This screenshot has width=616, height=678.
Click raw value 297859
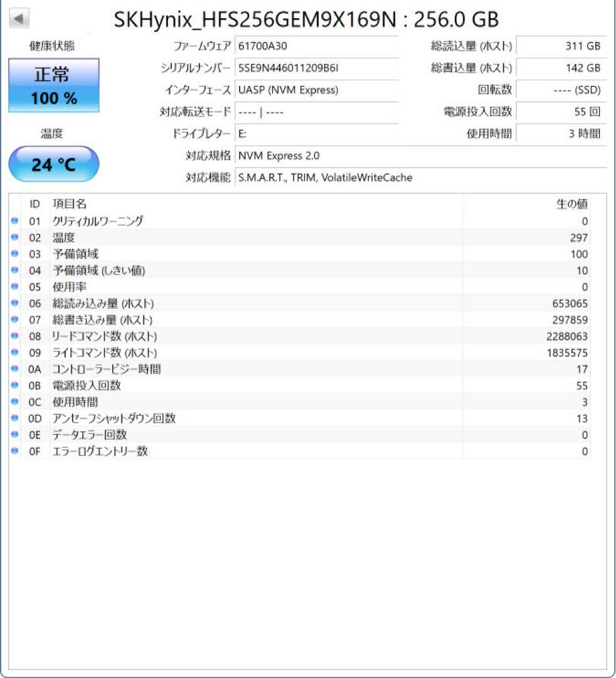point(570,320)
